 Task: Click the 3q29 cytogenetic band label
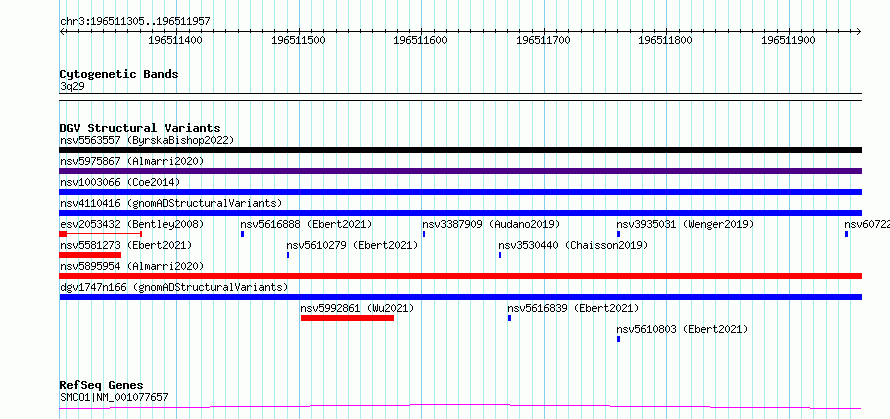point(72,86)
